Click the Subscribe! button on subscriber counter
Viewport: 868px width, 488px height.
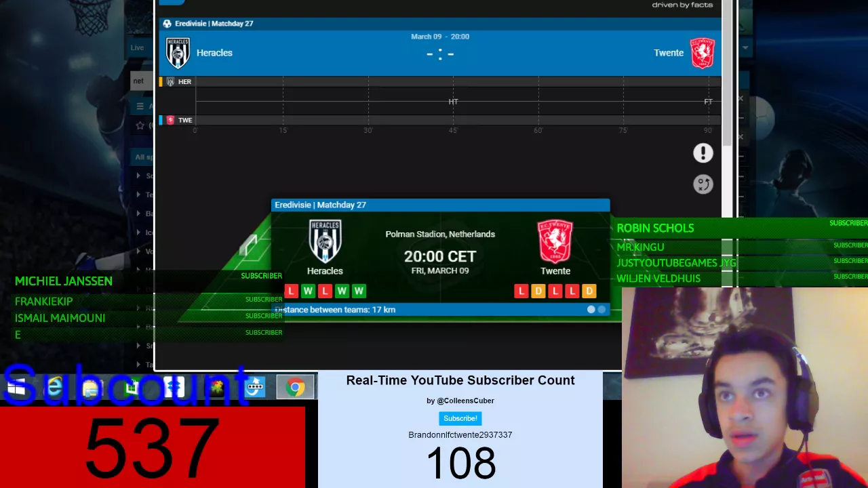(x=460, y=418)
